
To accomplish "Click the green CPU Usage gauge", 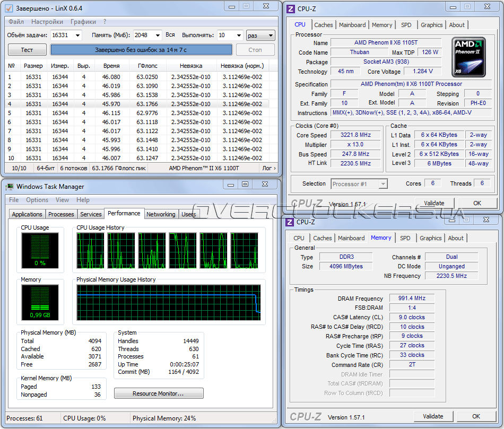I will pos(40,250).
